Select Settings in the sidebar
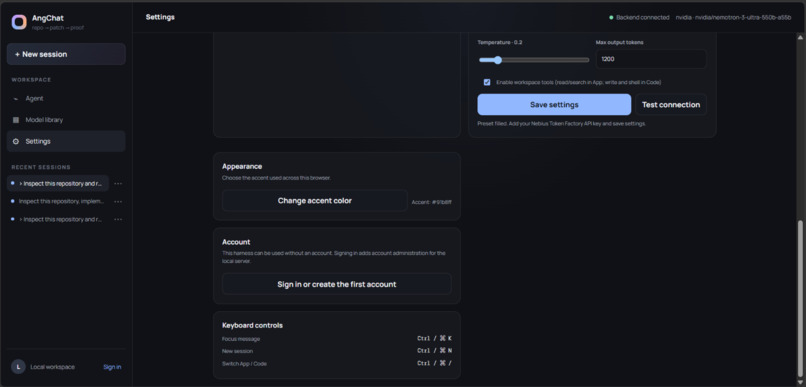The height and width of the screenshot is (387, 806). click(x=66, y=141)
